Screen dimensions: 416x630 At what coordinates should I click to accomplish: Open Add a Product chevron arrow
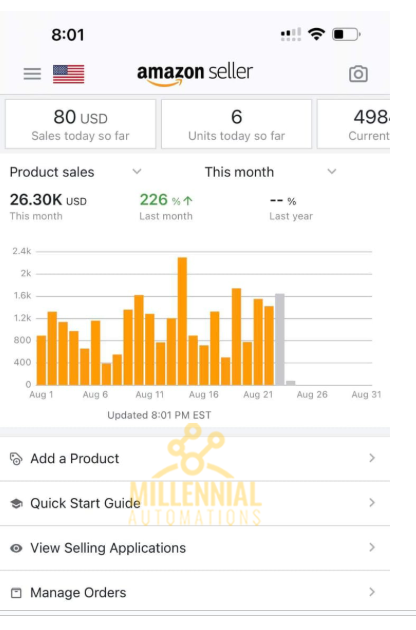click(x=372, y=458)
